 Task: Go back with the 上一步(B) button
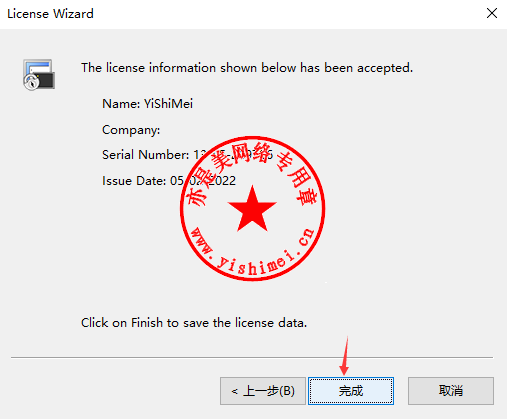coord(263,391)
